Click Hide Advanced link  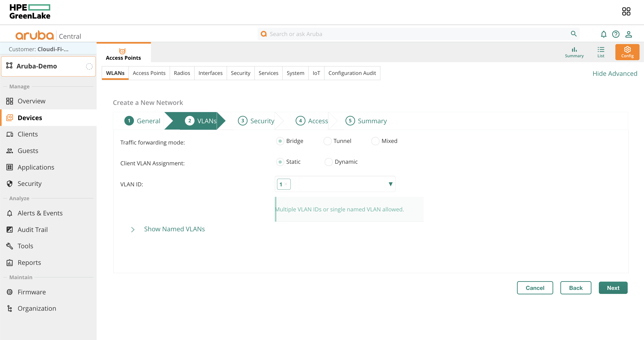615,73
